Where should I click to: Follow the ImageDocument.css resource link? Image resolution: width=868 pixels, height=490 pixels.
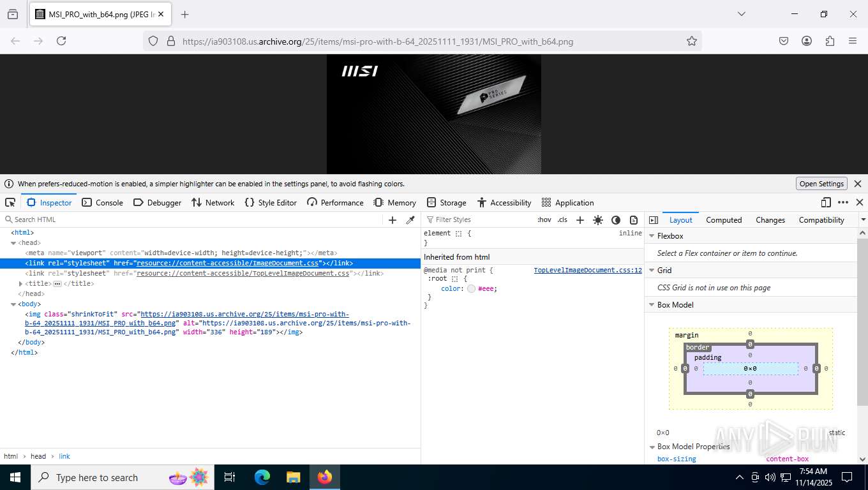click(227, 264)
